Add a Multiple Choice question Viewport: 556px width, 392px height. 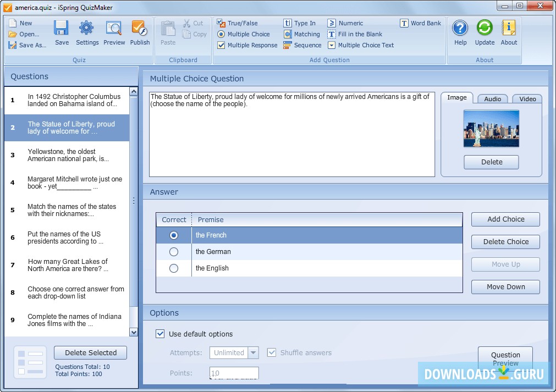(243, 34)
